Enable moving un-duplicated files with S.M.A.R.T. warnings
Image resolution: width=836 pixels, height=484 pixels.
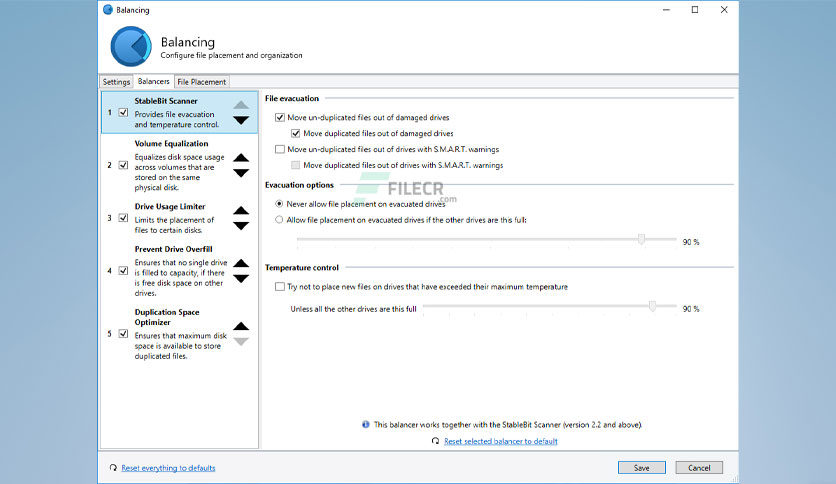coord(280,149)
